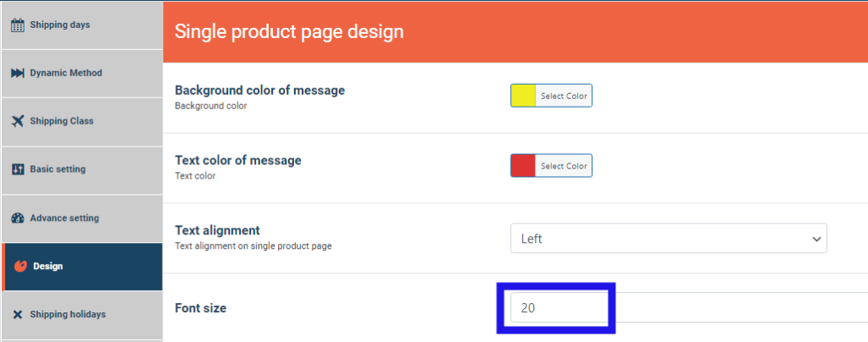Click Select Color for the background color
The image size is (868, 342).
pyautogui.click(x=564, y=96)
